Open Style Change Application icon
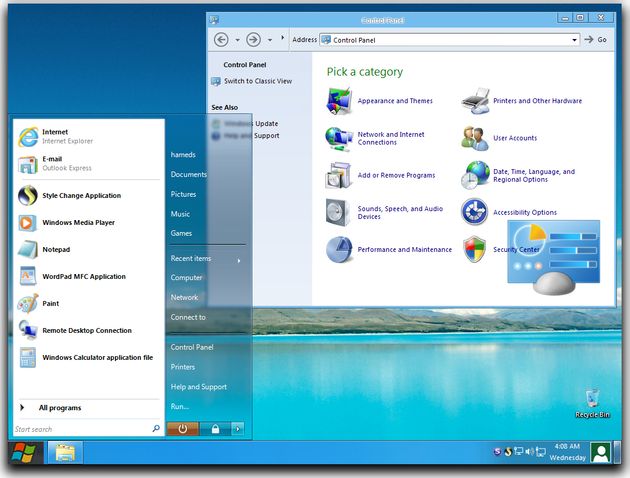The image size is (630, 478). tap(28, 196)
